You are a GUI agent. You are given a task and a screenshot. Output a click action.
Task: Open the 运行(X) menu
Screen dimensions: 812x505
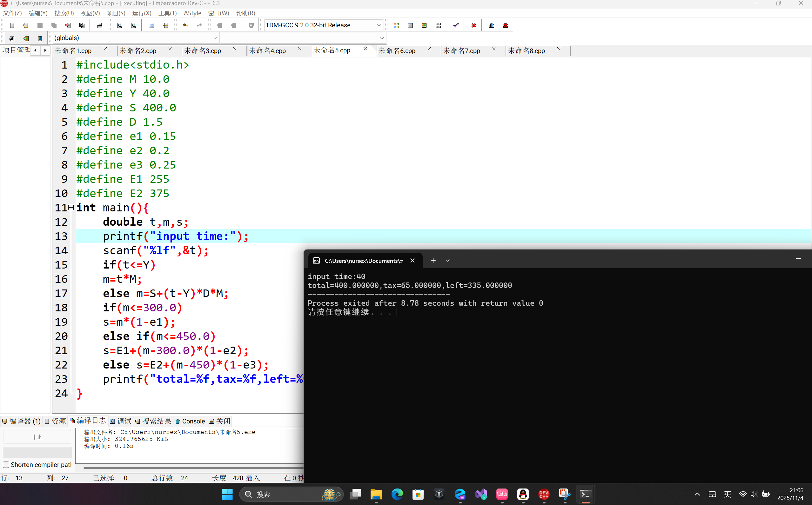coord(141,13)
